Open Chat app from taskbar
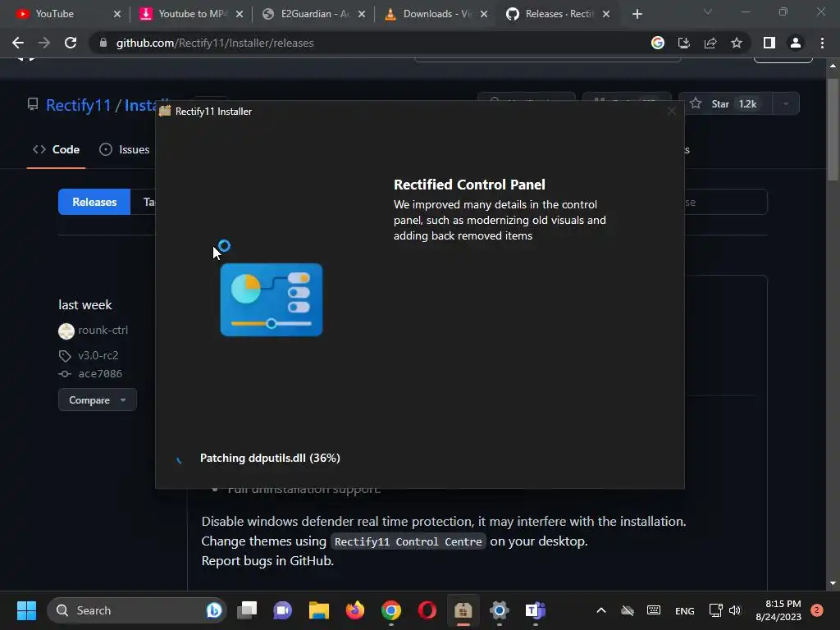Image resolution: width=840 pixels, height=630 pixels. [282, 610]
